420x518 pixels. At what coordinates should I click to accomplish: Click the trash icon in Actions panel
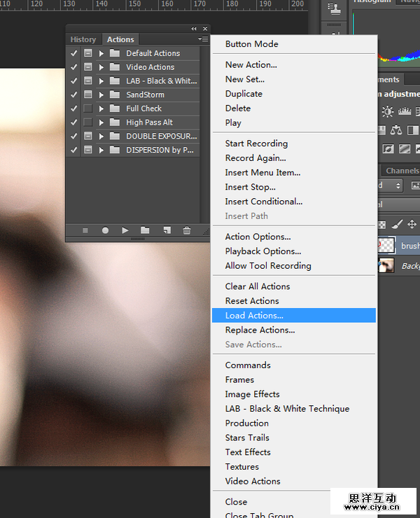(x=187, y=230)
